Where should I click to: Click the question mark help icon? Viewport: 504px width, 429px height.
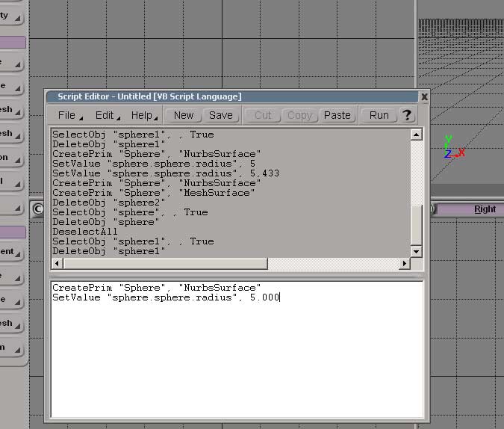point(407,115)
